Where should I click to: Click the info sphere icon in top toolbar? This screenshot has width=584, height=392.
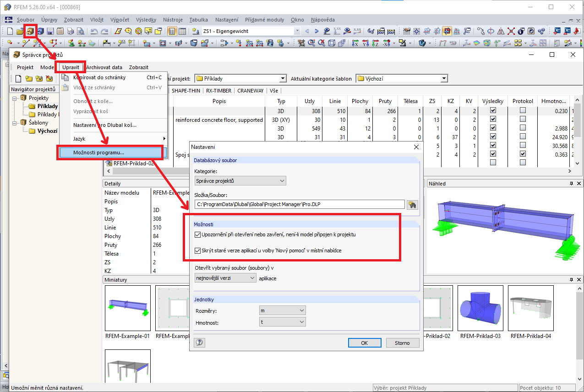coord(521,31)
